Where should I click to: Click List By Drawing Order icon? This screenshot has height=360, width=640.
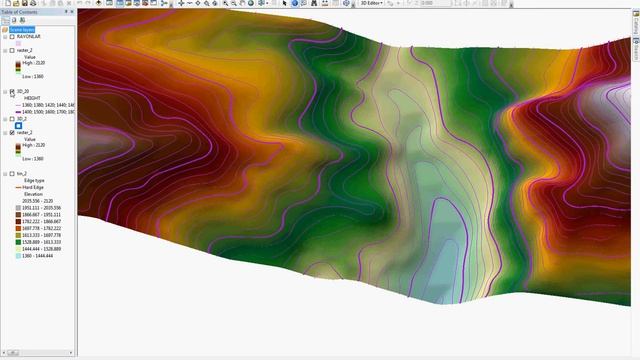click(x=5, y=20)
